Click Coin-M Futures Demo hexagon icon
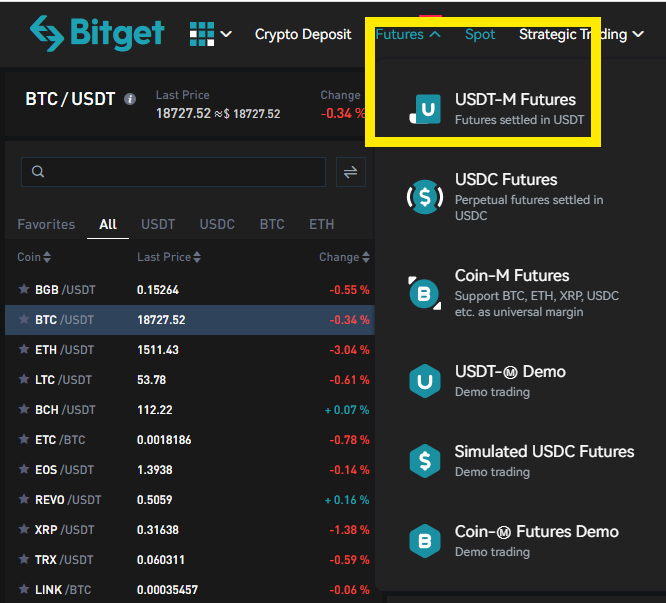 (x=425, y=541)
